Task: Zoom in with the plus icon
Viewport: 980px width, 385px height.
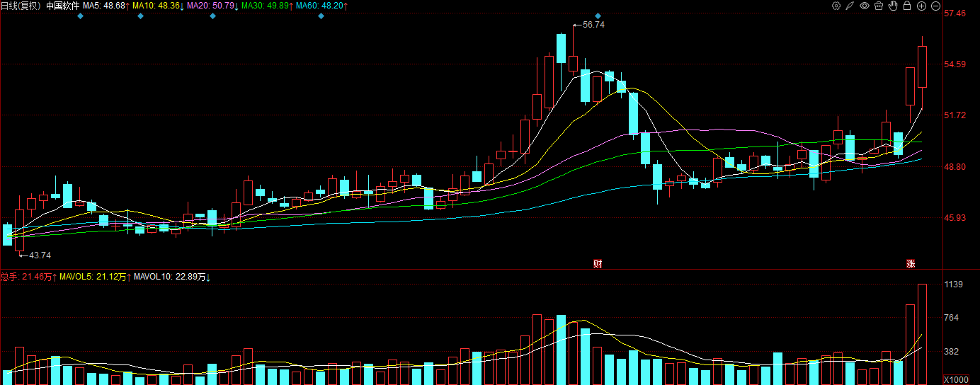Action: 921,6
